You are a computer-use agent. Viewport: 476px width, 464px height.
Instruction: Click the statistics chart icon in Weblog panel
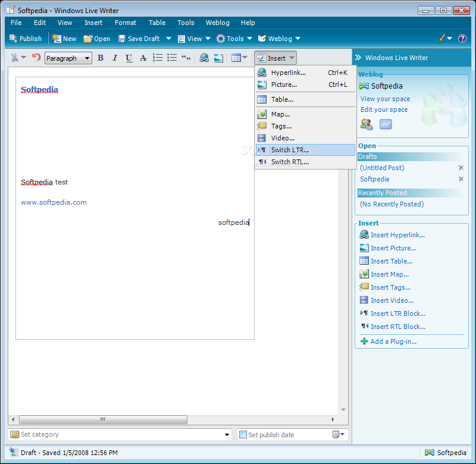pos(386,124)
